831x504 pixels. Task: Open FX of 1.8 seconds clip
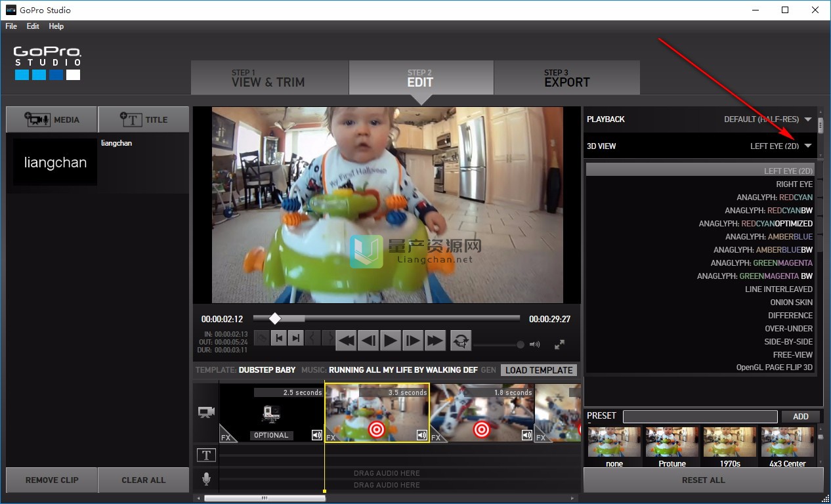436,436
